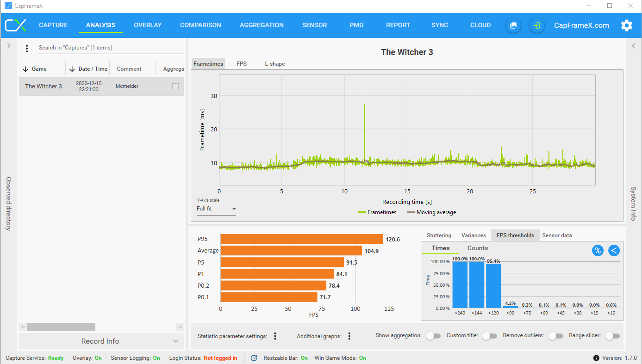Click the Game column header label
This screenshot has width=642, height=364.
[39, 69]
